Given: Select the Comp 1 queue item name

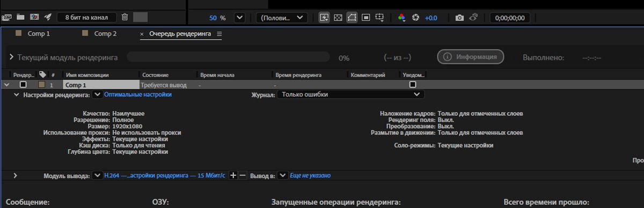Looking at the screenshot, I should click(x=101, y=85).
